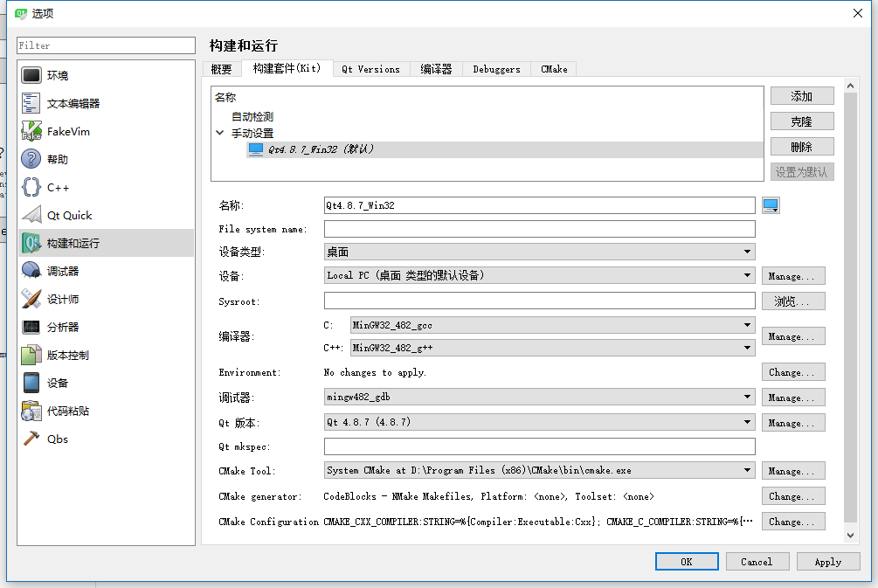The width and height of the screenshot is (878, 588).
Task: Select the Qt4.8.7_Win32 kit row
Action: pos(504,149)
